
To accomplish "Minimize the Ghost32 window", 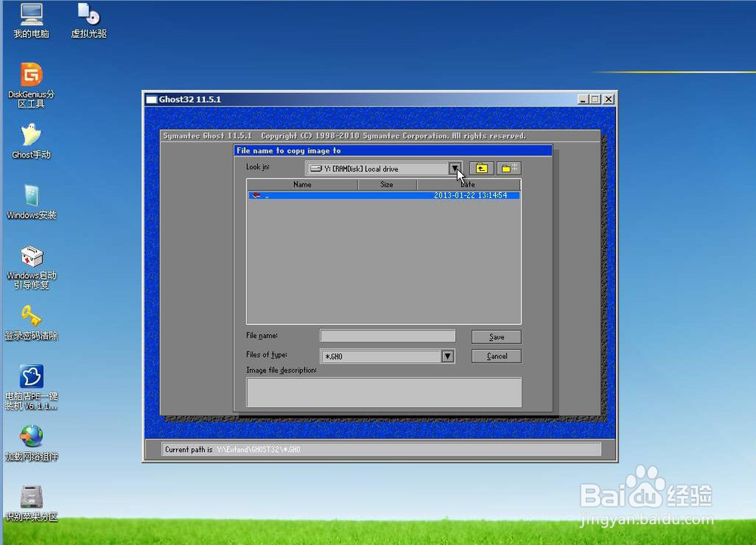I will click(x=583, y=99).
